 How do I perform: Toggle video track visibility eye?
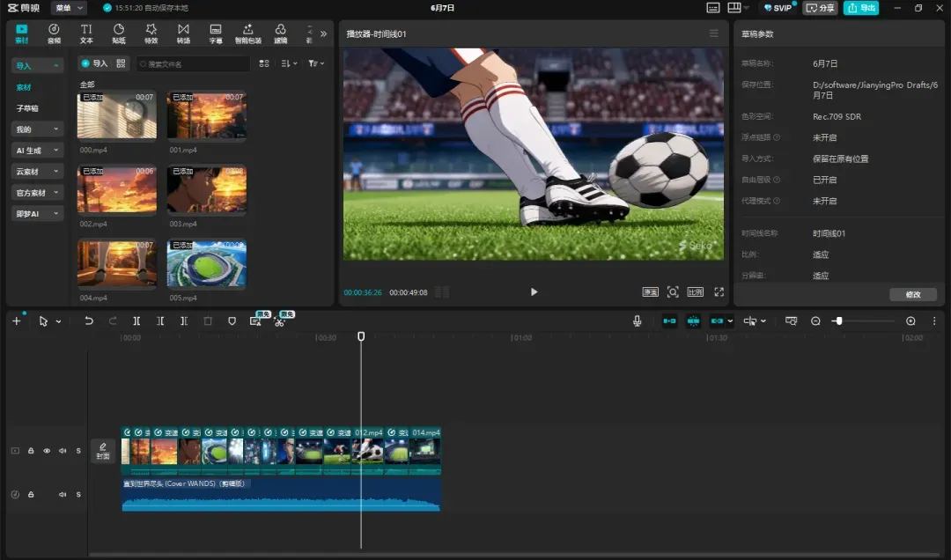pyautogui.click(x=47, y=451)
